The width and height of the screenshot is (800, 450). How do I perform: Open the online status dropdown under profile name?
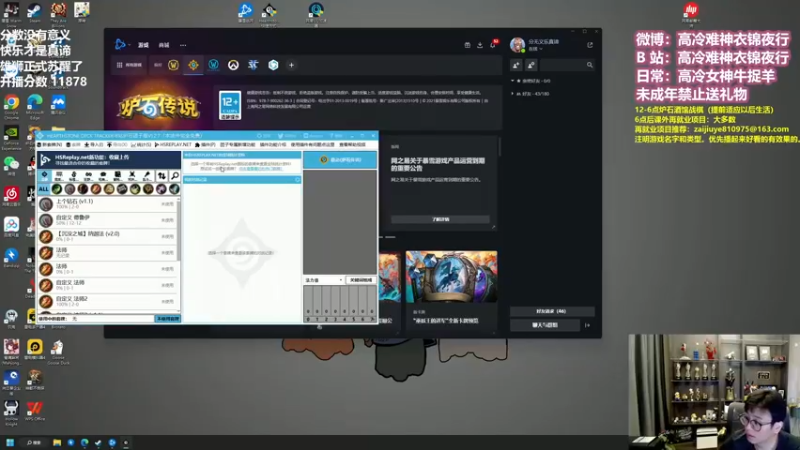535,49
